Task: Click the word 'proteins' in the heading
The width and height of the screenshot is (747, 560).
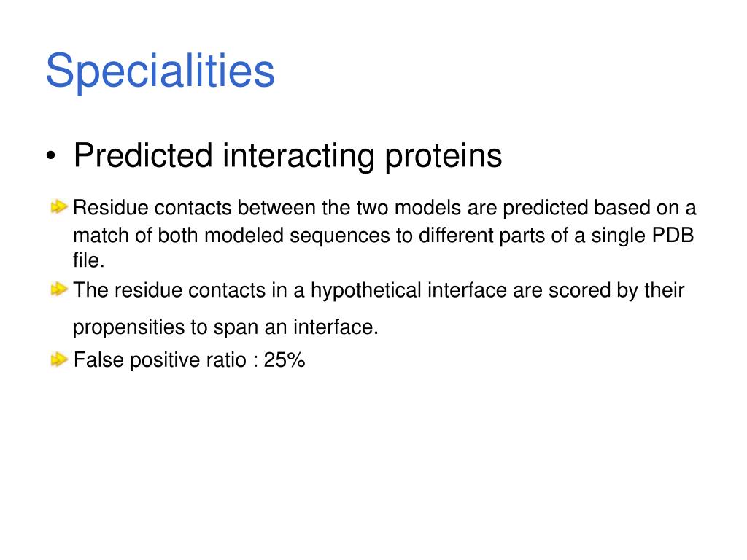Action: 443,157
